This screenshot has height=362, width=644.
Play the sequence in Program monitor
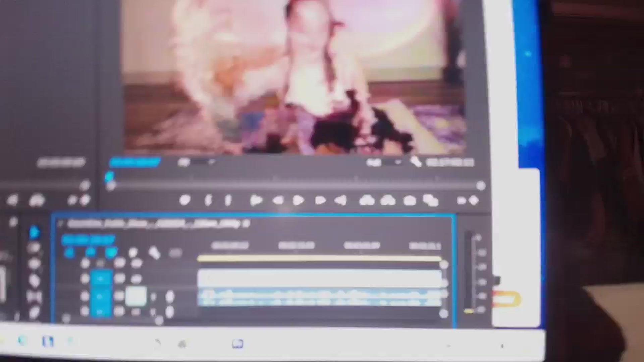point(298,200)
